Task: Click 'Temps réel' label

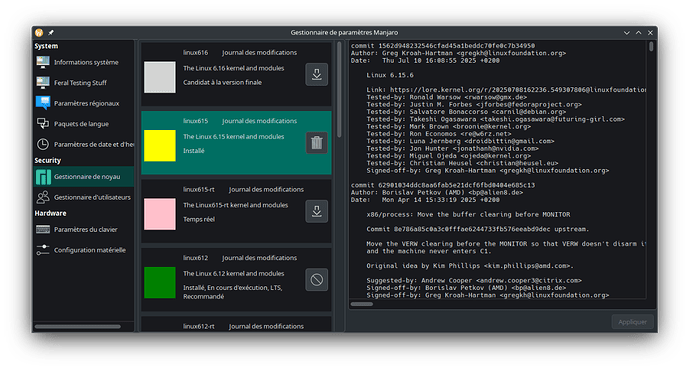Action: pos(199,219)
